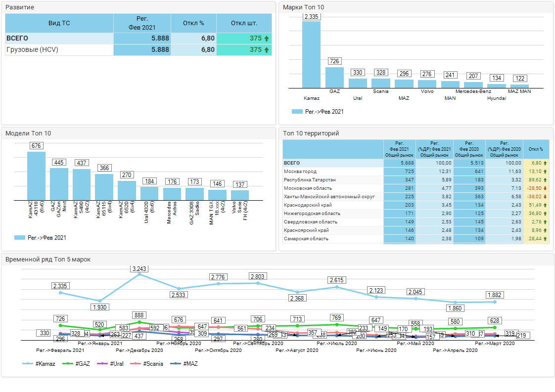Click legend swatch under Марки Топ 10 chart
The width and height of the screenshot is (555, 392).
[297, 112]
